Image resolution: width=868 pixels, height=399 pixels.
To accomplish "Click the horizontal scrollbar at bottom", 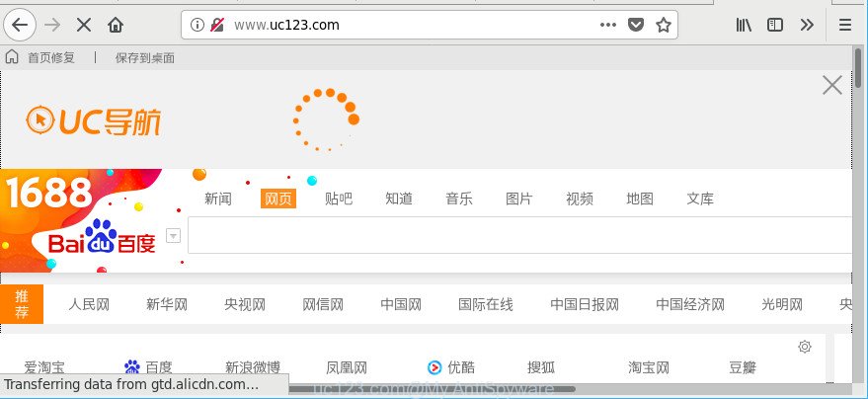I will click(432, 389).
